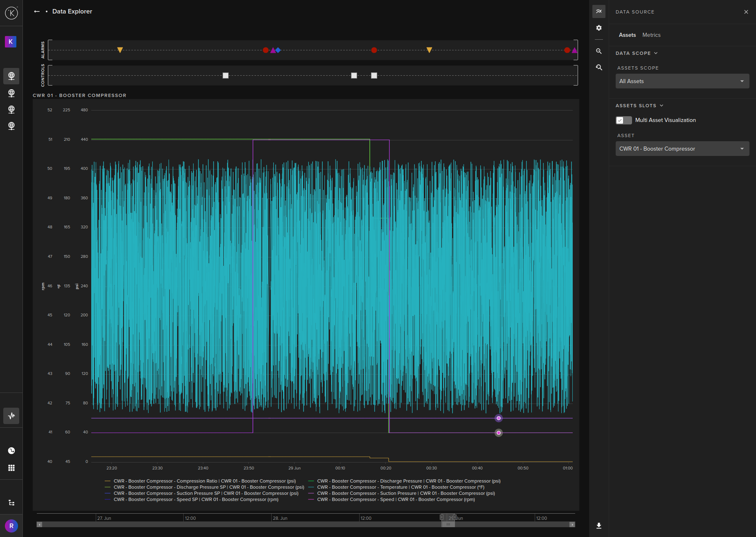Switch to the Metrics tab
The width and height of the screenshot is (756, 537).
click(x=651, y=35)
